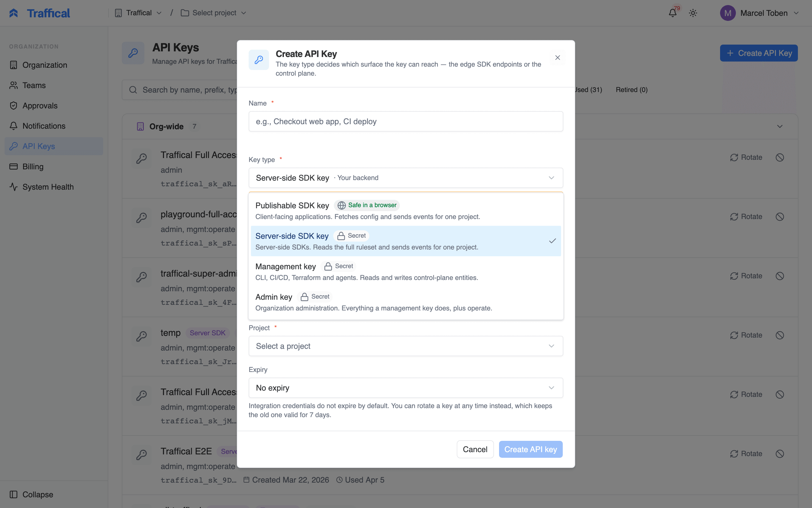Image resolution: width=812 pixels, height=508 pixels.
Task: Click key icon of temp row
Action: point(142,336)
